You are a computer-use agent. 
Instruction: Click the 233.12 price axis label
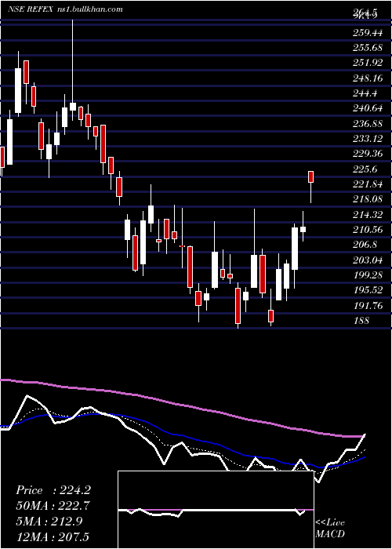367,139
